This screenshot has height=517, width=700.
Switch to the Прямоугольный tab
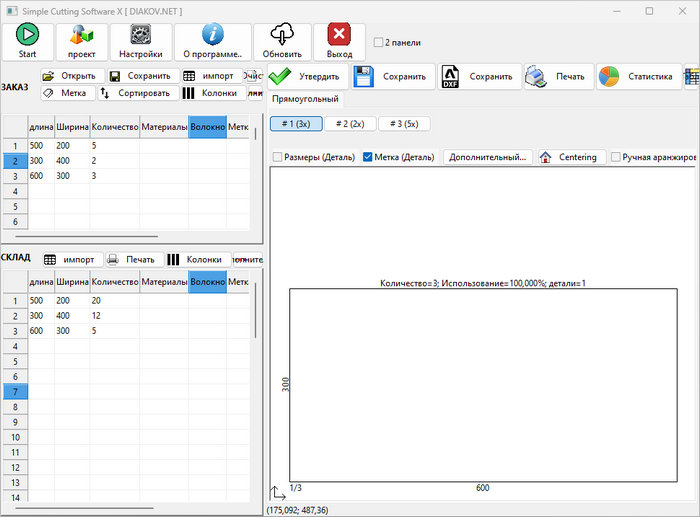305,99
